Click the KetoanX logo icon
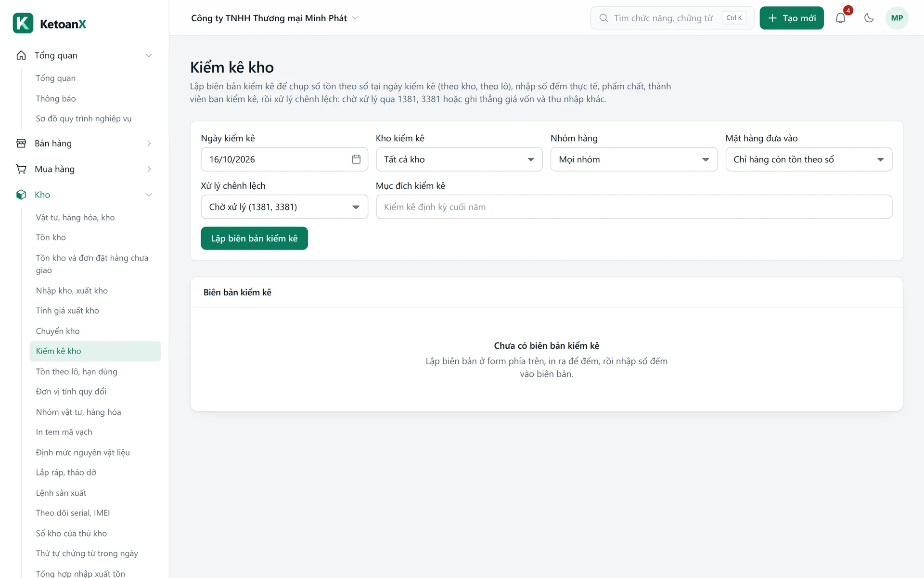Viewport: 924px width, 578px height. pos(23,23)
